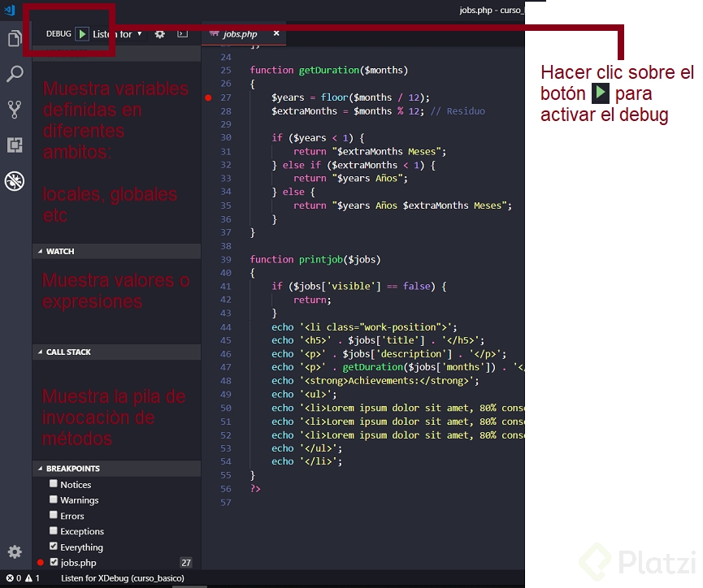Open the Debug Console icon
Screen dimensions: 703x588
(182, 33)
